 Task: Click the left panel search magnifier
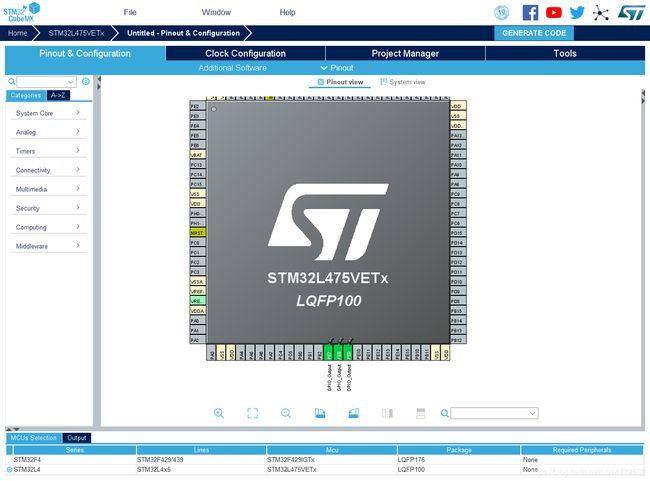coord(12,81)
